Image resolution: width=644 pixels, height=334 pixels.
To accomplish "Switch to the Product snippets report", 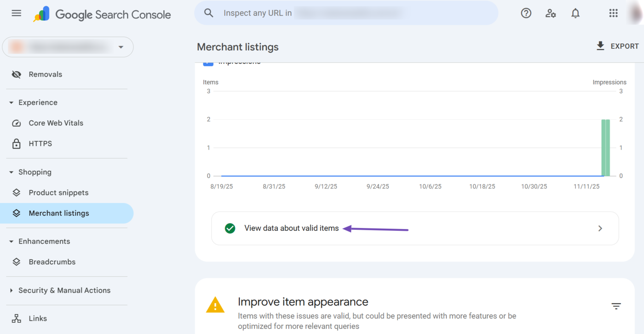I will click(x=59, y=192).
